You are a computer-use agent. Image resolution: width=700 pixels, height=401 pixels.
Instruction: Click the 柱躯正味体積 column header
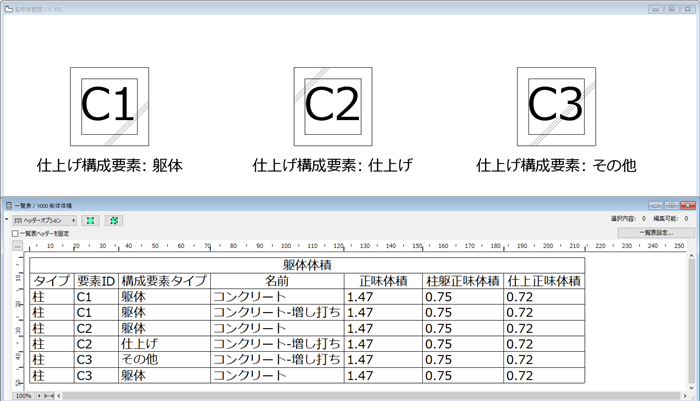[463, 281]
